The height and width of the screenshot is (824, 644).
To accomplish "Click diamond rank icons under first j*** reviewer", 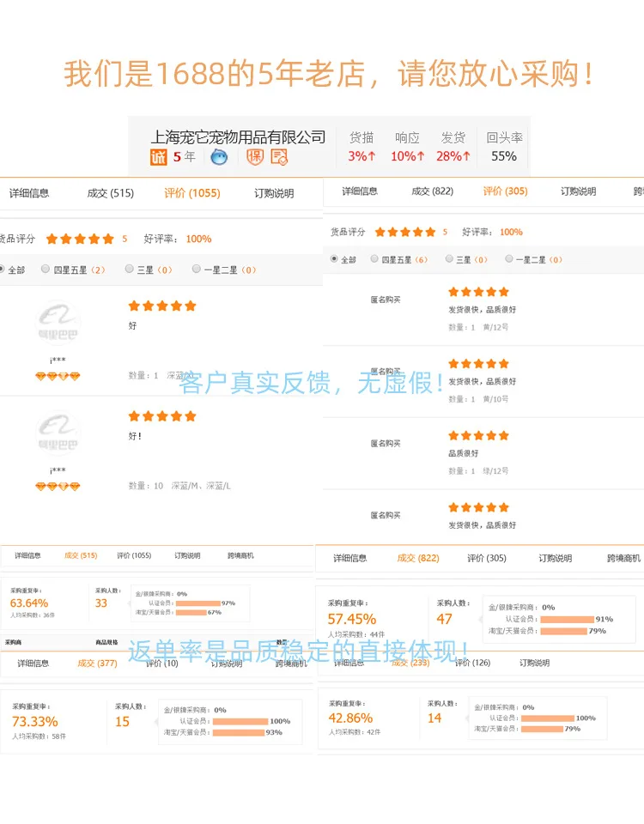I will (58, 376).
